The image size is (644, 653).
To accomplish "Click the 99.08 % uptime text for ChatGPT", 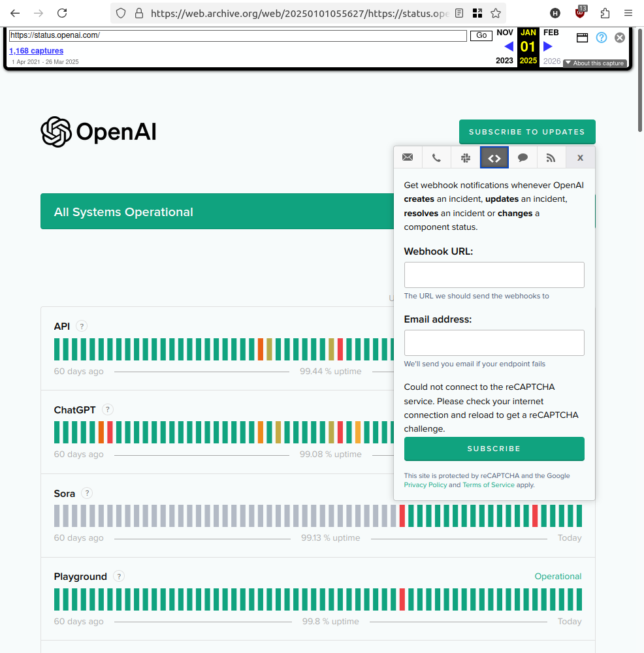I will coord(330,454).
